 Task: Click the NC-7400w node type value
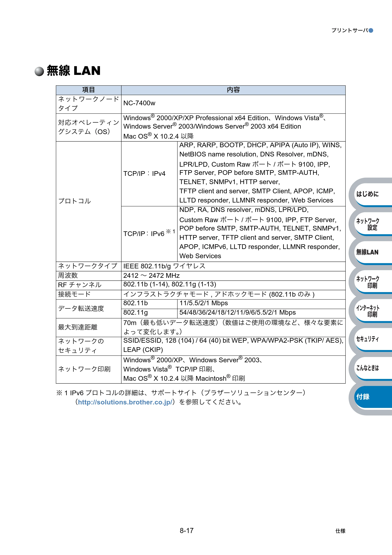139,103
